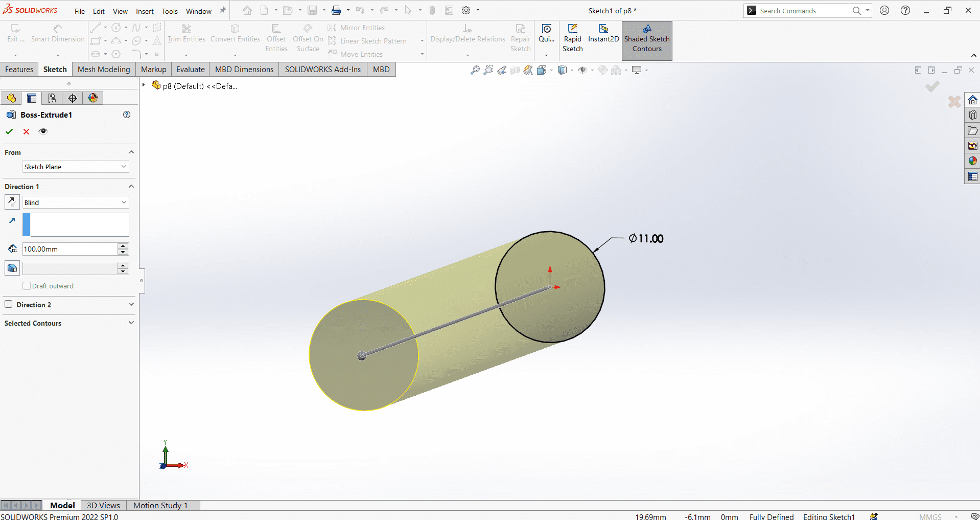
Task: Open the Tools menu
Action: 170,11
